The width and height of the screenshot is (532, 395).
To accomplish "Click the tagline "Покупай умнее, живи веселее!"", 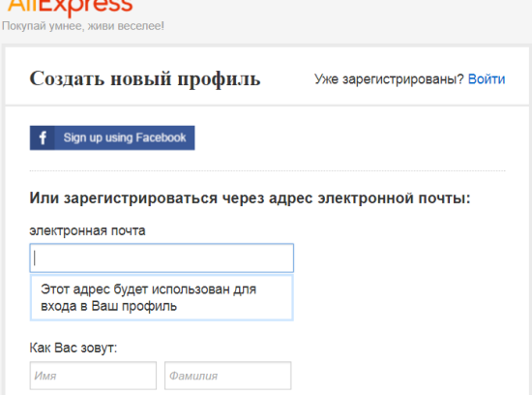I will 83,26.
